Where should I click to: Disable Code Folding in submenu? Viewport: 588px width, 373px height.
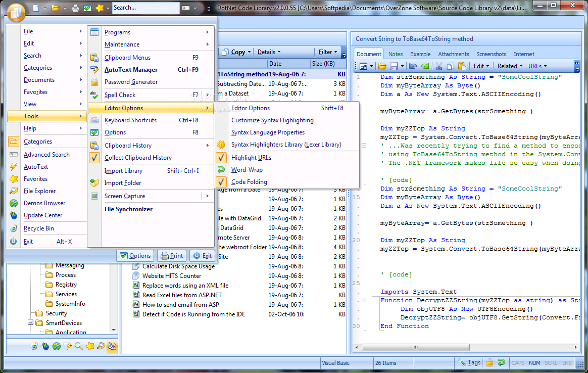tap(249, 182)
